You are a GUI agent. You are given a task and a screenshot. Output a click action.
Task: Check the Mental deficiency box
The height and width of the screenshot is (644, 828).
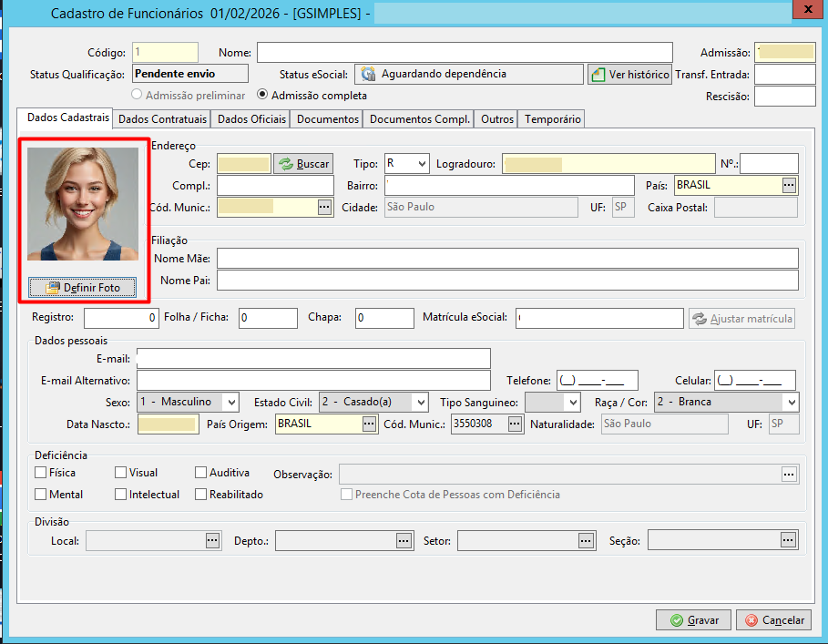point(41,494)
